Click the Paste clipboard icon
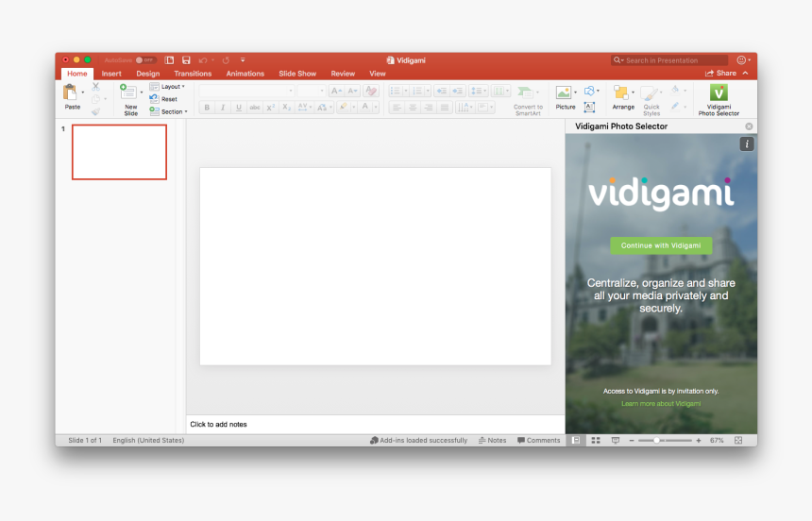Image resolution: width=812 pixels, height=521 pixels. (x=69, y=92)
